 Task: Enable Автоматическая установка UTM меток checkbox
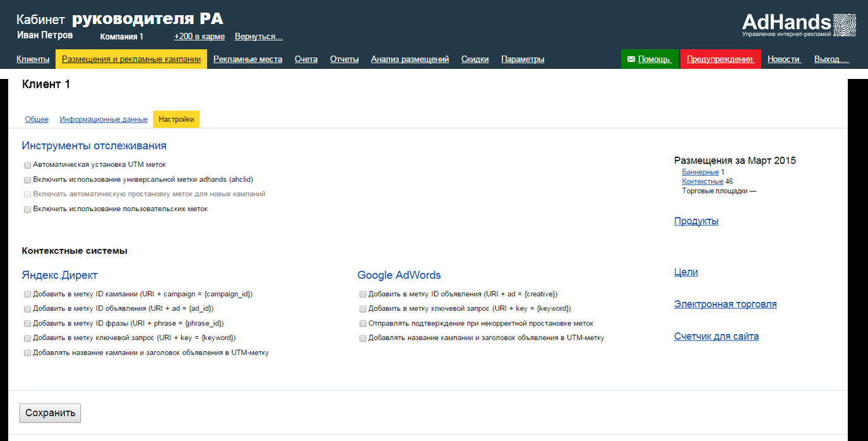pyautogui.click(x=28, y=165)
